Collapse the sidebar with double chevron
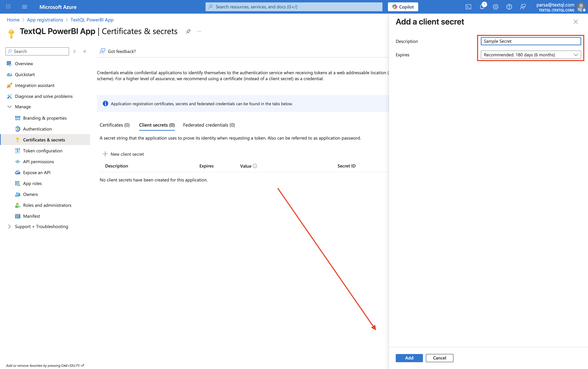Image resolution: width=588 pixels, height=369 pixels. [85, 51]
